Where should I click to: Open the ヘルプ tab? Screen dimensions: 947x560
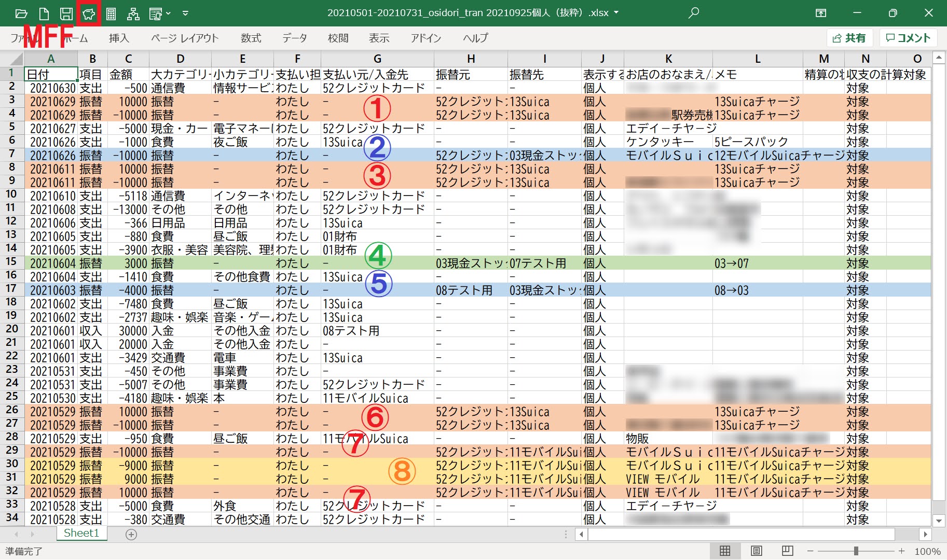click(x=475, y=38)
